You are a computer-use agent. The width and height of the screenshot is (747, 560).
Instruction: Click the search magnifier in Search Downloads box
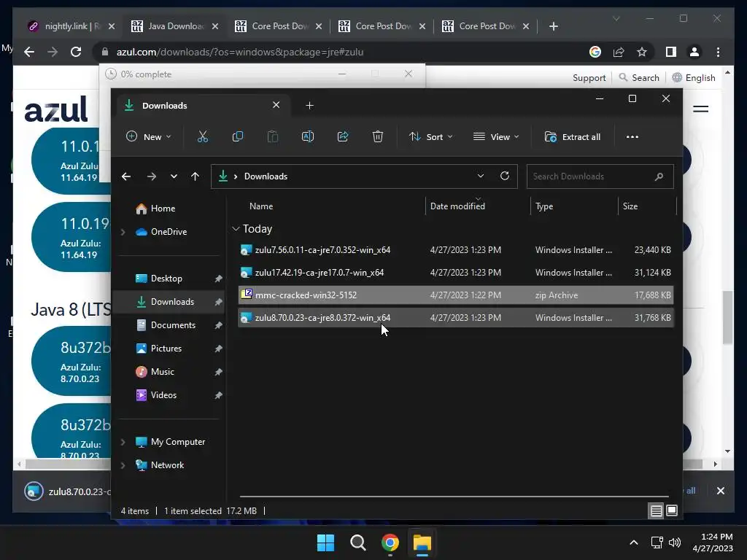[x=659, y=176]
